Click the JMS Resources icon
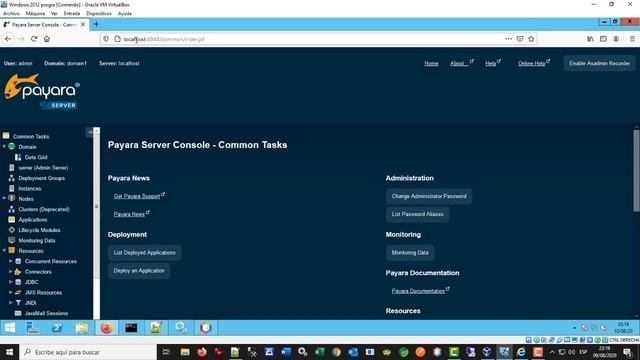The width and height of the screenshot is (640, 360). point(18,292)
